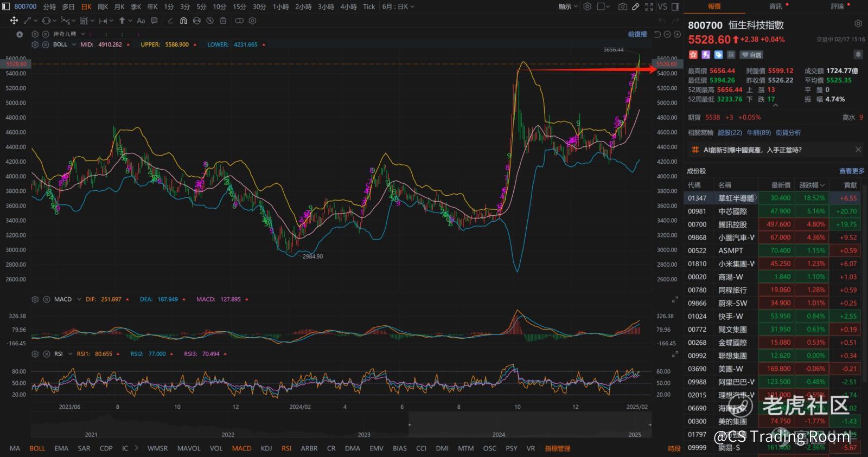This screenshot has height=457, width=868.
Task: Expand the MACD indicator name dropdown
Action: 79,299
